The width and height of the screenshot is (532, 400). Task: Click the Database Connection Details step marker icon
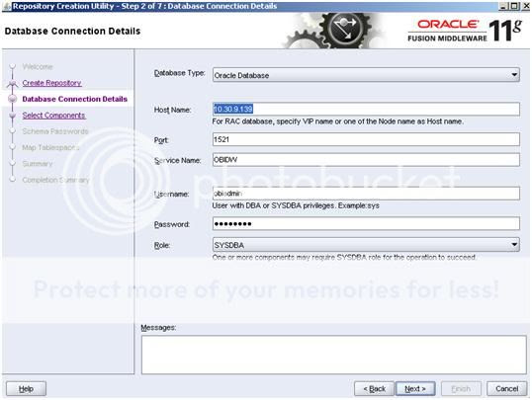13,99
